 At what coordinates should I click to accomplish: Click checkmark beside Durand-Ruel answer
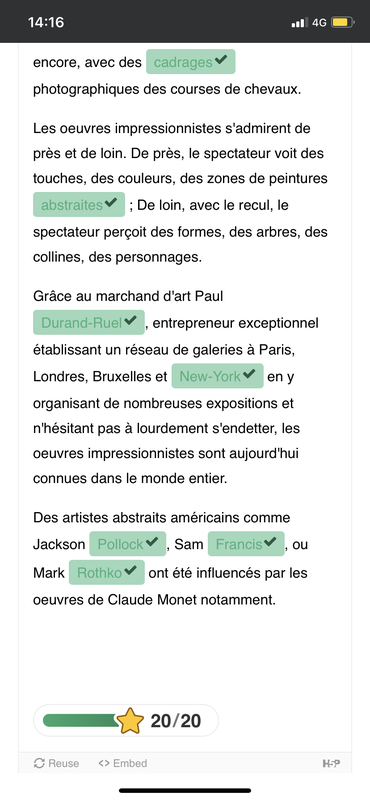pyautogui.click(x=130, y=321)
